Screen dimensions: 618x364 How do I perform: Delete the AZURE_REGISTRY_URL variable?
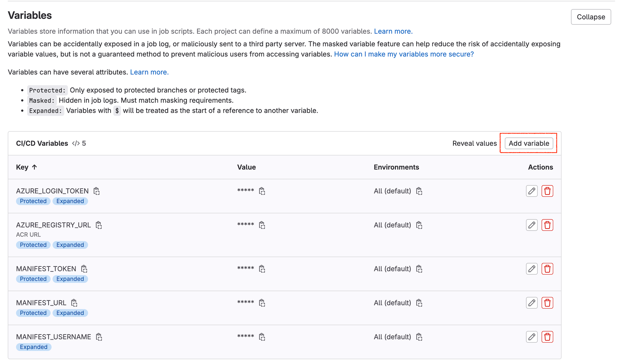tap(547, 225)
